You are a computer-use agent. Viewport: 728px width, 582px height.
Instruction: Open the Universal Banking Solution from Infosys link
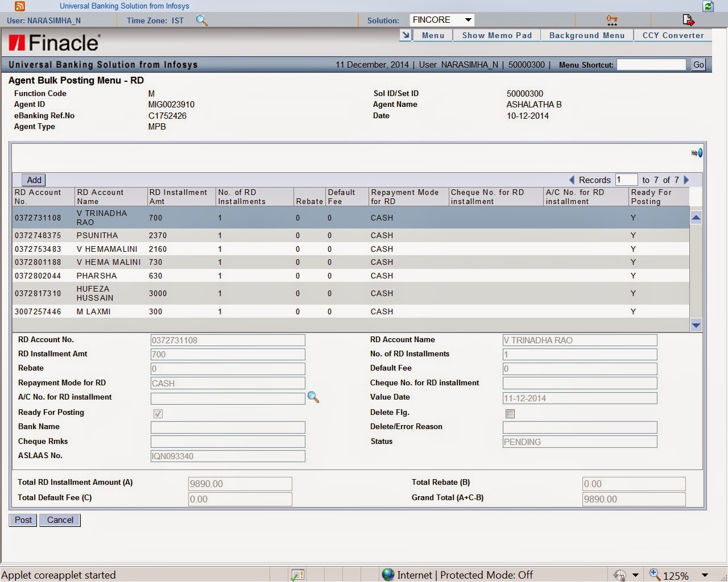[x=124, y=6]
